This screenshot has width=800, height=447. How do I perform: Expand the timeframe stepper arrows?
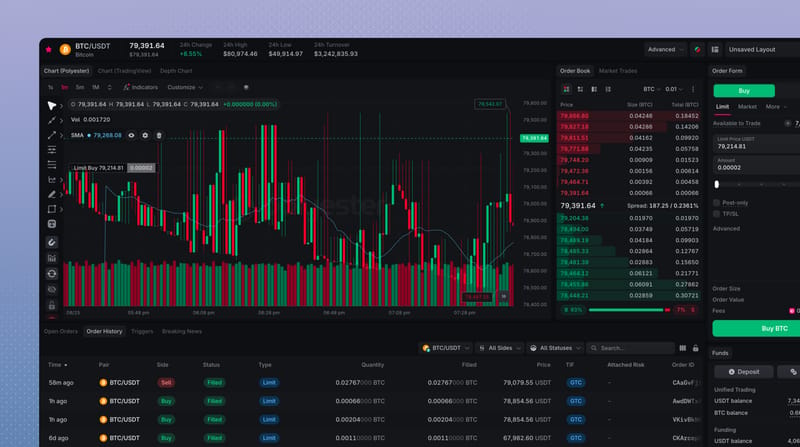click(109, 87)
